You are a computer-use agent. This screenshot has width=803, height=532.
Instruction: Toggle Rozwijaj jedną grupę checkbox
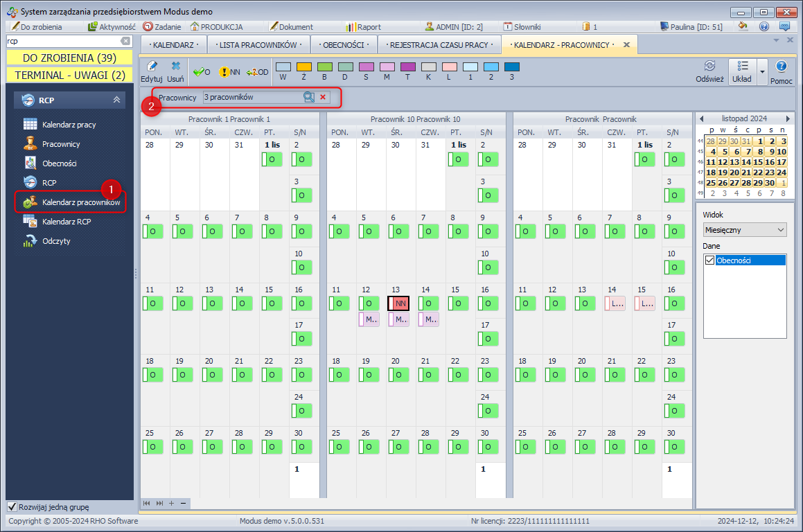coord(11,506)
